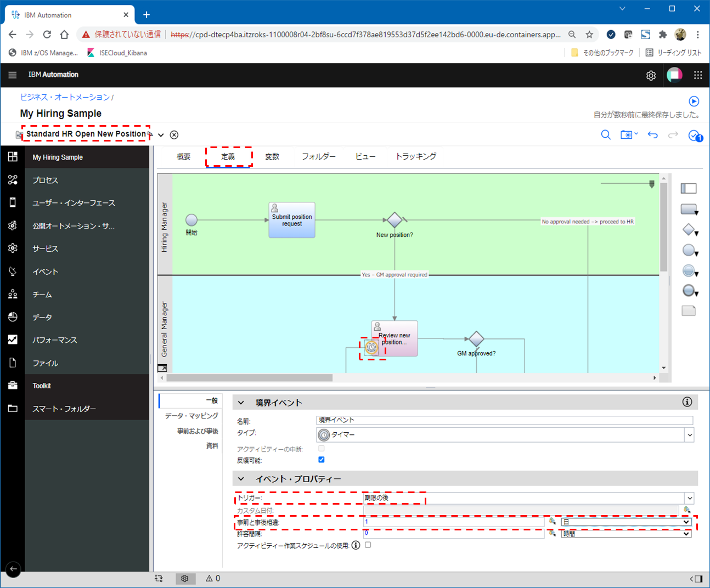
Task: Click the 名前 input field
Action: click(505, 420)
